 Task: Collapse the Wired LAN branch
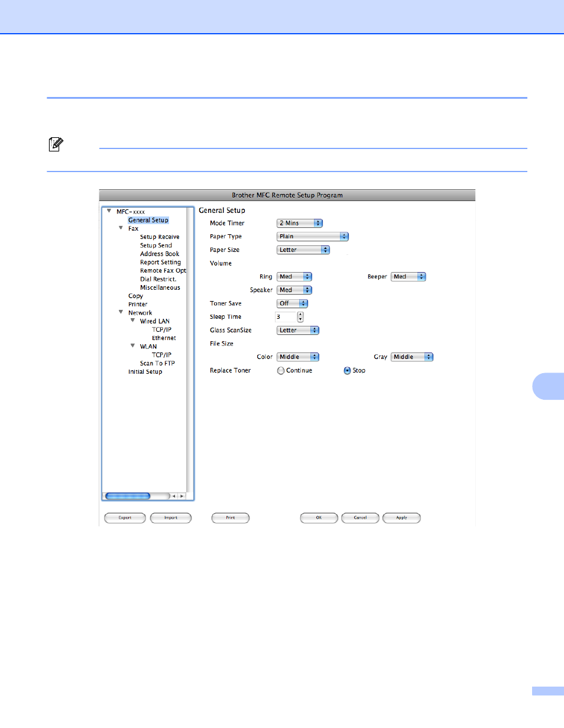pos(132,321)
